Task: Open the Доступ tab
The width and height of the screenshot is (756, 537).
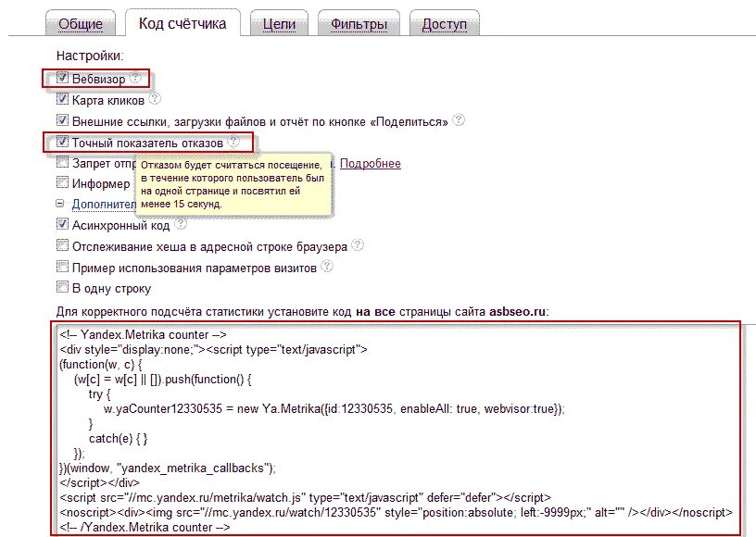Action: click(x=444, y=23)
